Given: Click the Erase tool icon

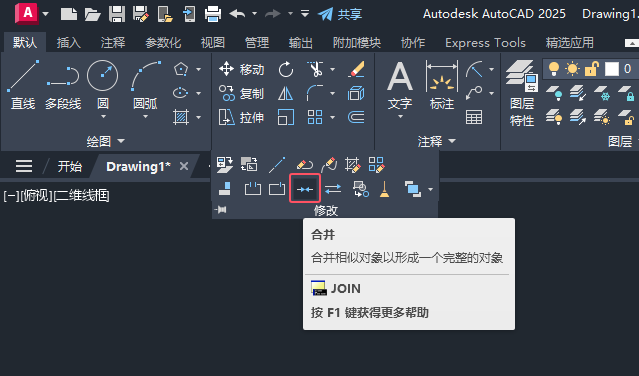Looking at the screenshot, I should tap(356, 70).
